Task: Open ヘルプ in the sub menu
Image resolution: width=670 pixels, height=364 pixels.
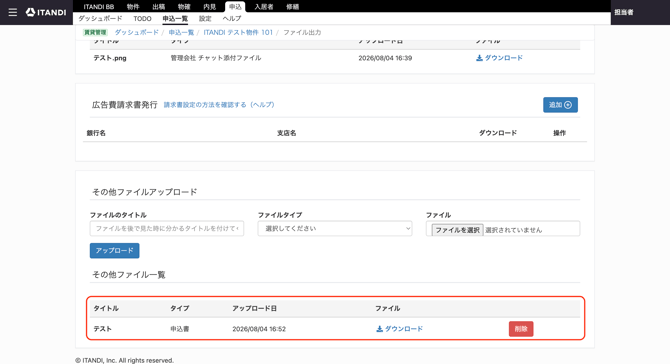Action: [232, 18]
